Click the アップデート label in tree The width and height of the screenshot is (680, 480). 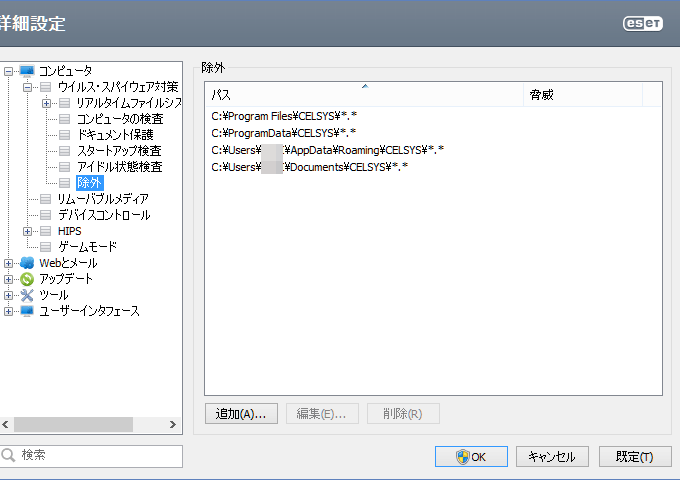(x=66, y=279)
